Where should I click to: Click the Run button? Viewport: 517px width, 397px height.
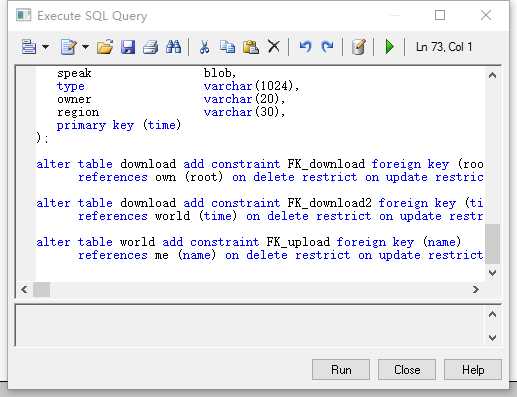tap(341, 370)
